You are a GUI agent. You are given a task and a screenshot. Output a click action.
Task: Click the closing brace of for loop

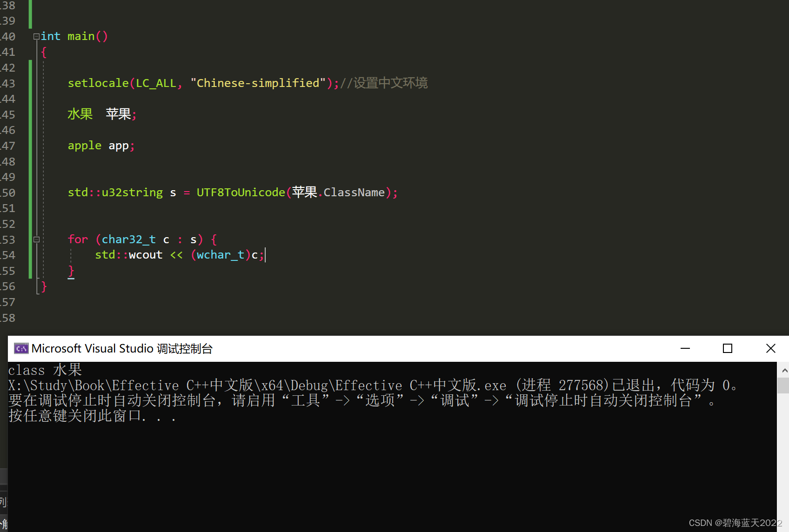71,271
